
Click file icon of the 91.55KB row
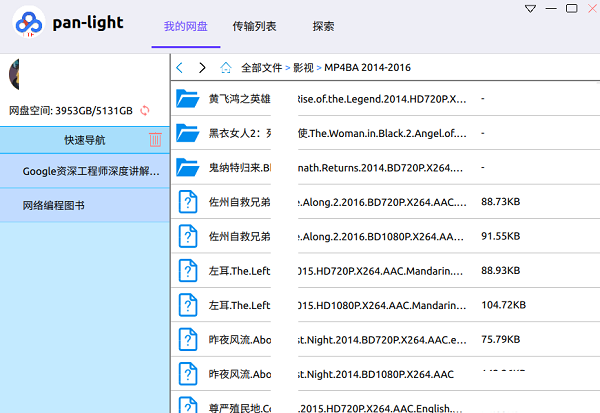[x=188, y=236]
